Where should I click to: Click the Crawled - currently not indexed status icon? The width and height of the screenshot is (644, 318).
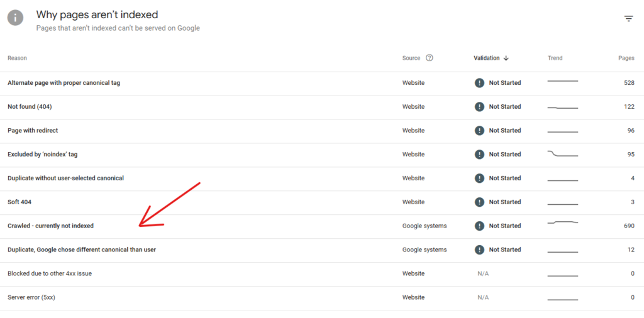click(x=479, y=226)
